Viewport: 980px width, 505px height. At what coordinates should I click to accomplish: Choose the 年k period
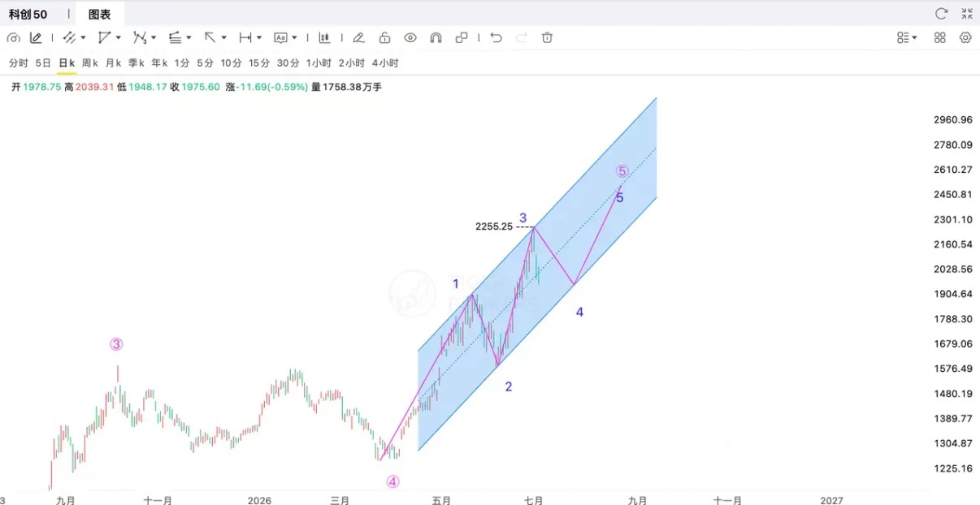click(x=159, y=63)
